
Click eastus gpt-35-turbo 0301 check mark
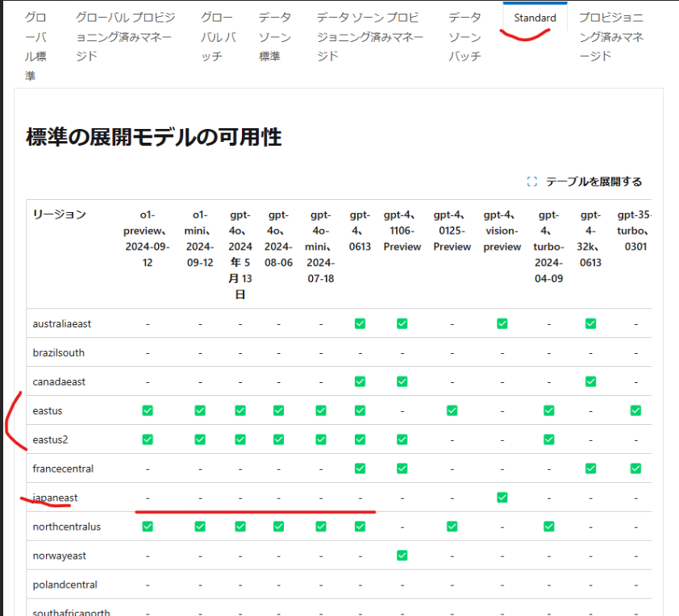(635, 410)
